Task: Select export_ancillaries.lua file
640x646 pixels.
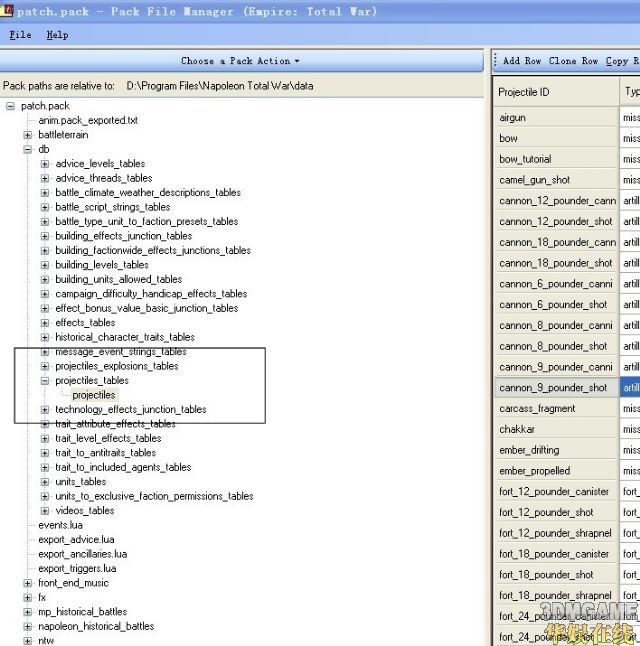Action: point(82,554)
